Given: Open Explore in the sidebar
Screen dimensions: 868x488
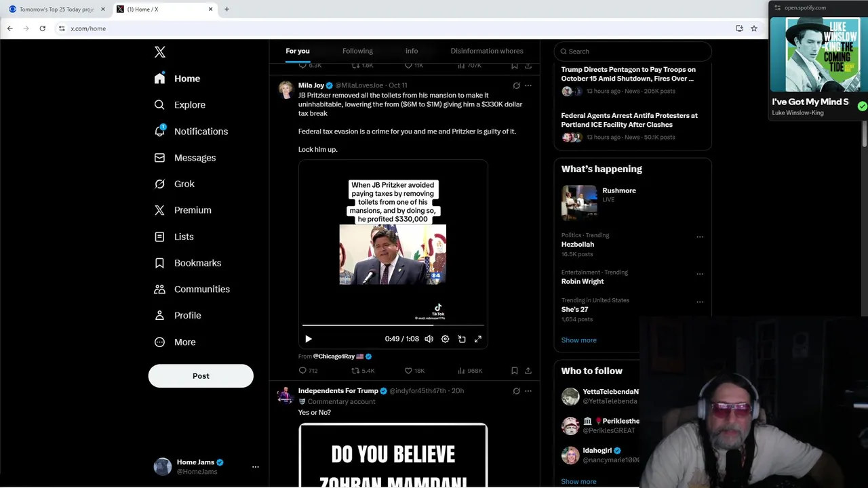Looking at the screenshot, I should [180, 105].
